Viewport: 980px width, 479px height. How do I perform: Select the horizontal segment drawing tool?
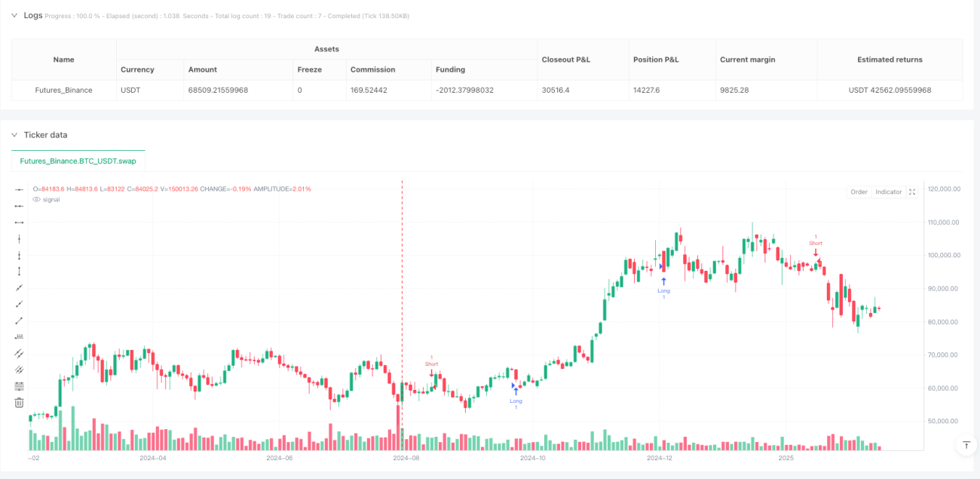click(x=20, y=222)
